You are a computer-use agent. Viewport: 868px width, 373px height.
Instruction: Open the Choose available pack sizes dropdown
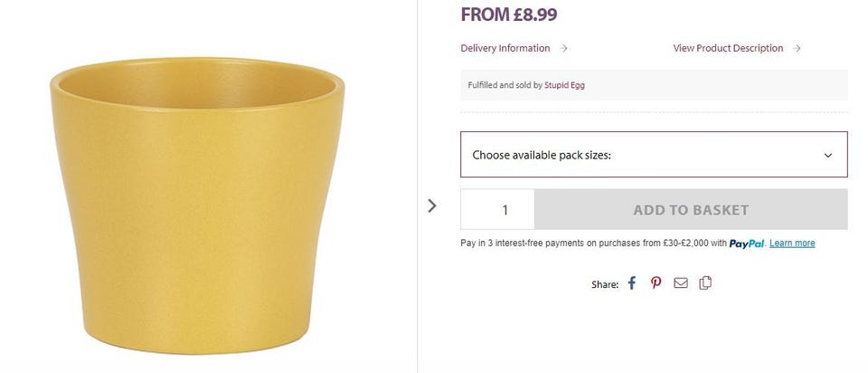pyautogui.click(x=633, y=155)
